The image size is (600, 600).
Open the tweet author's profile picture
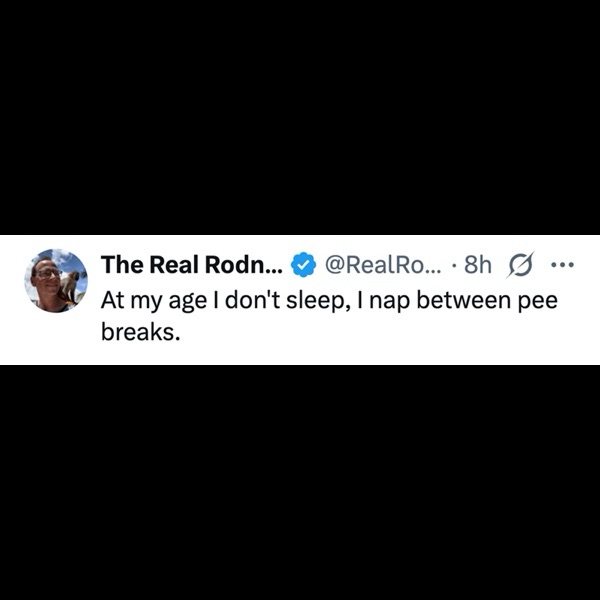pyautogui.click(x=56, y=280)
